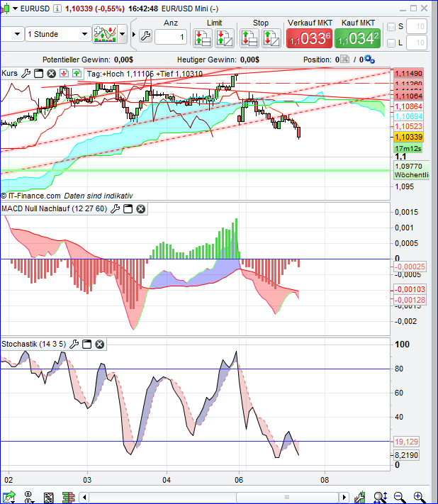The height and width of the screenshot is (504, 438).
Task: Click the Kauf MKT buy button
Action: click(x=357, y=38)
